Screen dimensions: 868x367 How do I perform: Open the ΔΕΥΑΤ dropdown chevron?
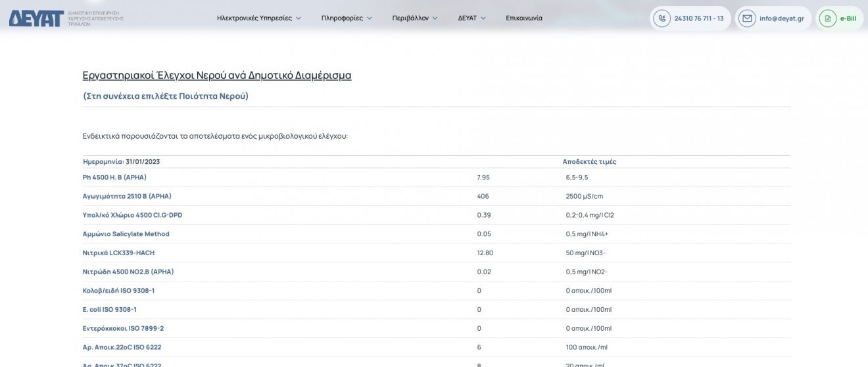click(483, 18)
